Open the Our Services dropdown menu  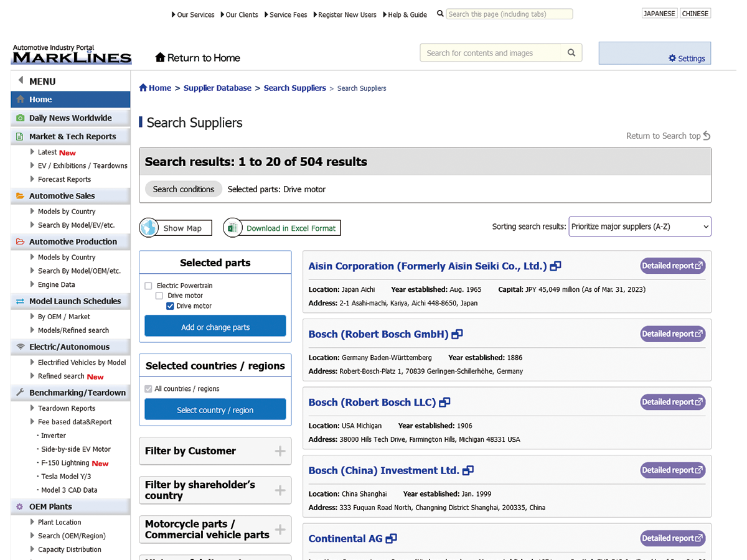pyautogui.click(x=193, y=15)
